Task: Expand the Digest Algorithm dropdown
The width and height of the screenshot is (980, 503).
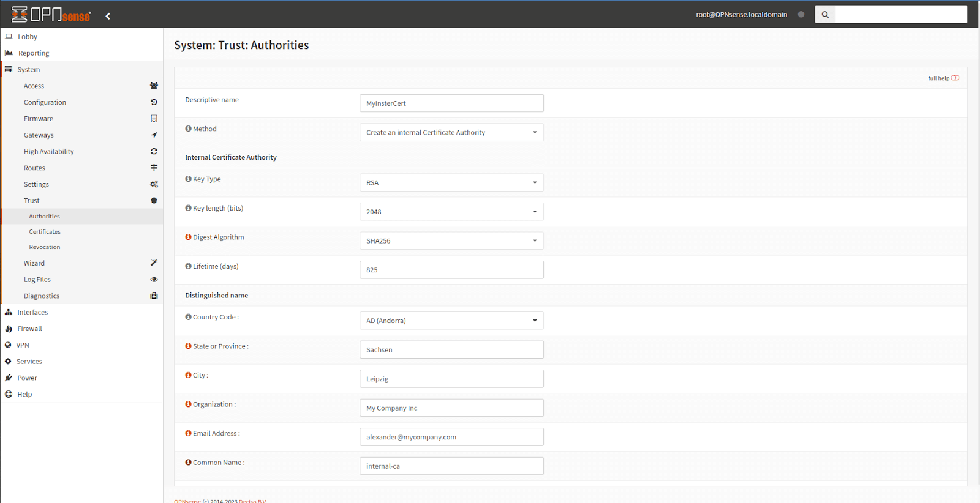Action: [x=451, y=240]
